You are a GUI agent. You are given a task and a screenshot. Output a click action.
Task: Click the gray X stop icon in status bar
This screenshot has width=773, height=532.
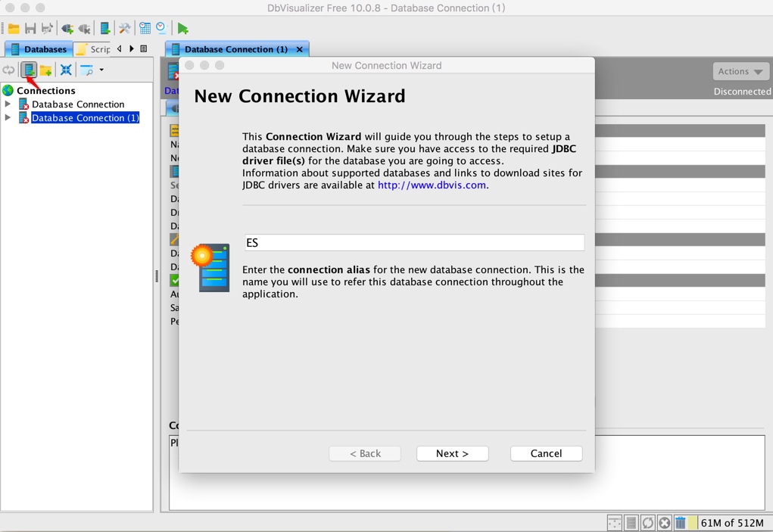(665, 523)
